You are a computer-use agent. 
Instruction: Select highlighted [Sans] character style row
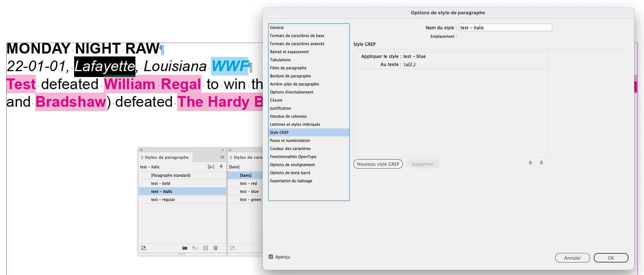click(x=245, y=175)
